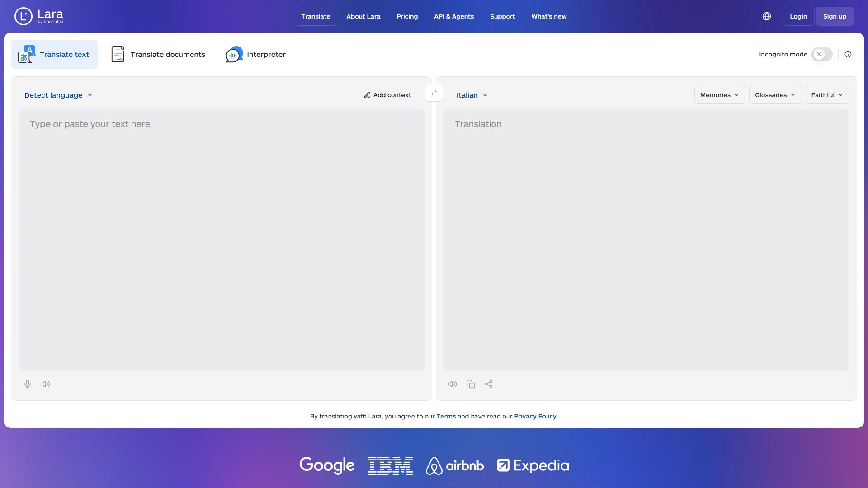This screenshot has width=868, height=488.
Task: Expand the Italian target language dropdown
Action: click(x=472, y=95)
